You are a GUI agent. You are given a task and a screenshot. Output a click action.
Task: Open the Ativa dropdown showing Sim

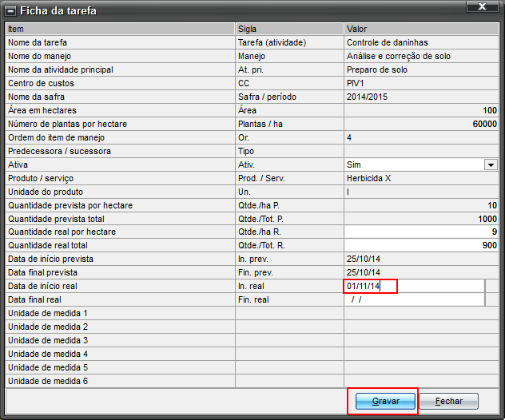[x=491, y=164]
